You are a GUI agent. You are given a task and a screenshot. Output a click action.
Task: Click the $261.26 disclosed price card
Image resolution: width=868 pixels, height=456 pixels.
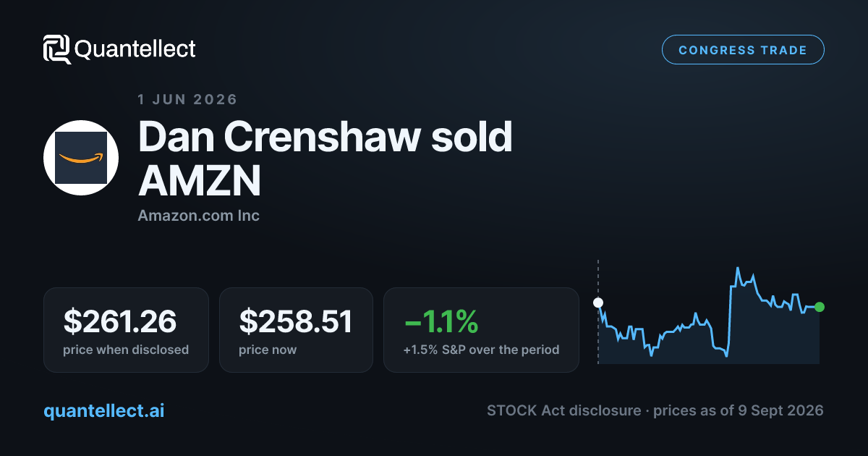click(126, 330)
